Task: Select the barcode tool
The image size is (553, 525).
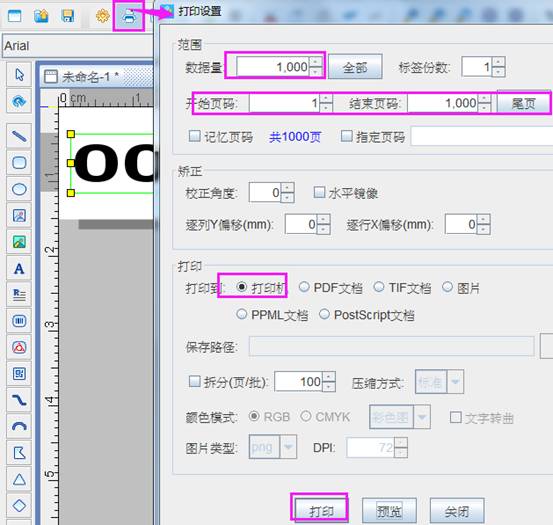Action: [x=19, y=321]
